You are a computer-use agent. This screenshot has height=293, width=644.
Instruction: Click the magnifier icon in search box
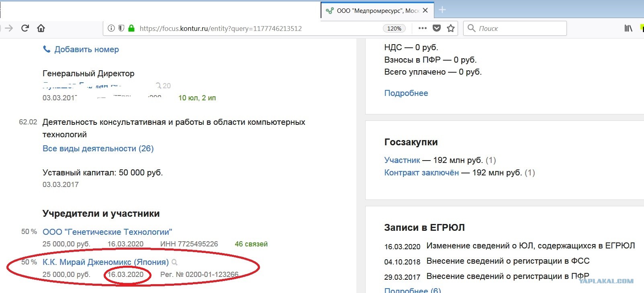[472, 28]
